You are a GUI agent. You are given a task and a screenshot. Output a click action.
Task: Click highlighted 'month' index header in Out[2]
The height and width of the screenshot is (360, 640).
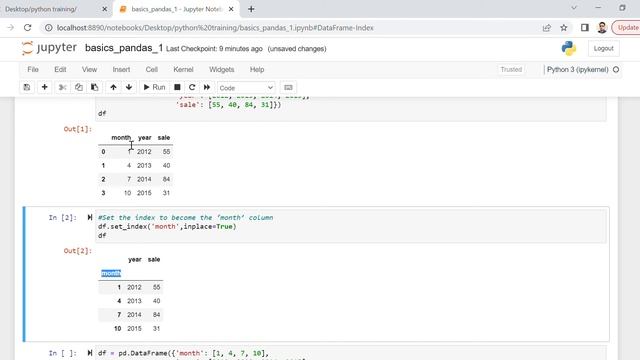(x=111, y=273)
